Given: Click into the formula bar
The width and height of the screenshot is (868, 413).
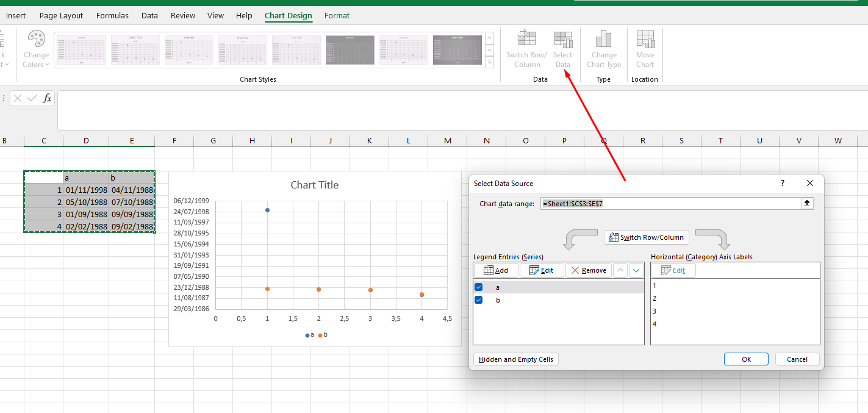Looking at the screenshot, I should click(x=462, y=110).
